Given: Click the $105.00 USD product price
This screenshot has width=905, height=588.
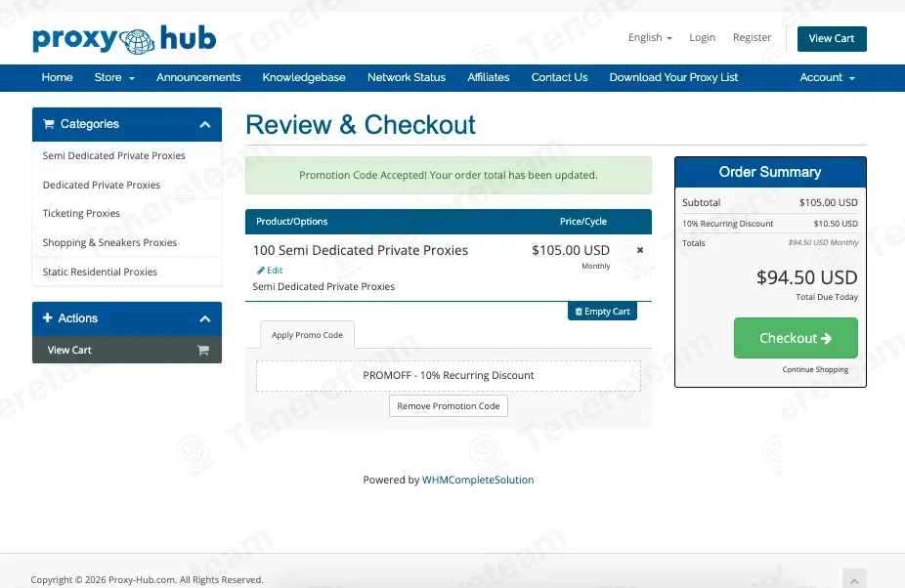Looking at the screenshot, I should [x=570, y=250].
